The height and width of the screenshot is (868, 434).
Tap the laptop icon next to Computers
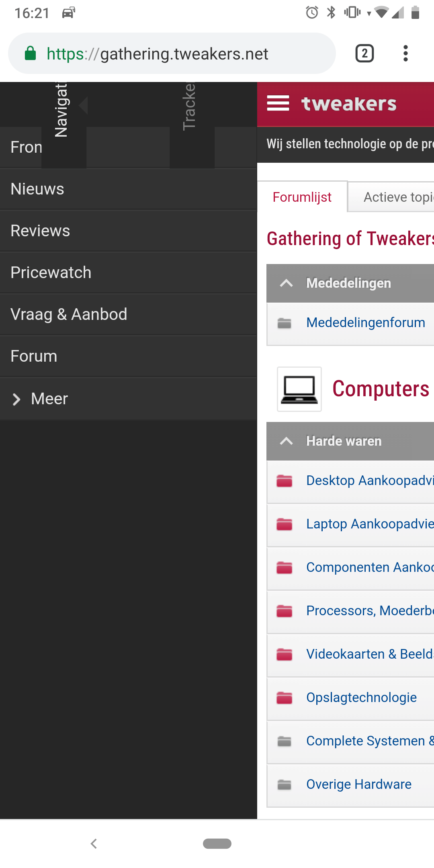tap(299, 389)
